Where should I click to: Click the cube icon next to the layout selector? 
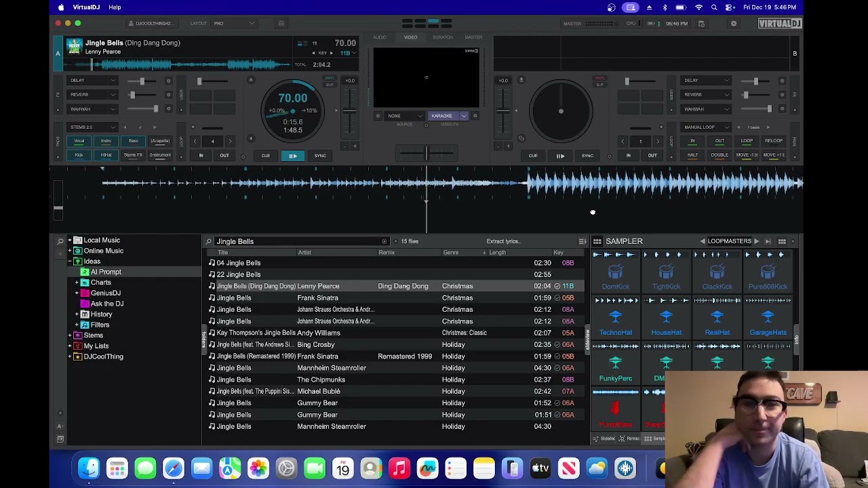281,24
